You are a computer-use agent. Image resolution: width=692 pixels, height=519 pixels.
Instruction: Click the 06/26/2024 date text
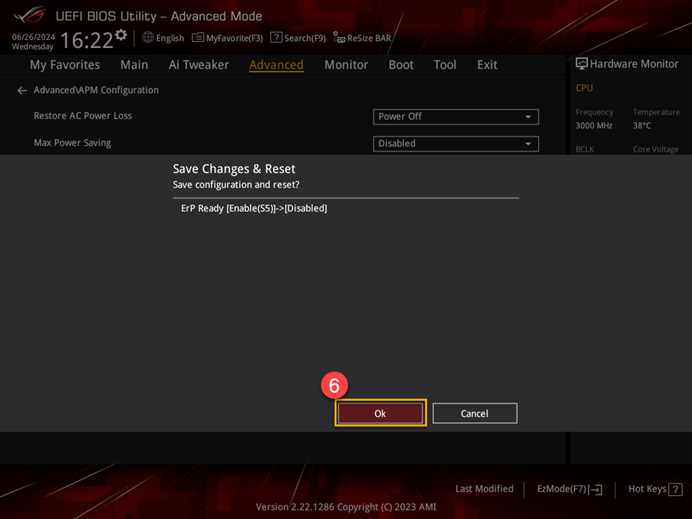pos(34,37)
